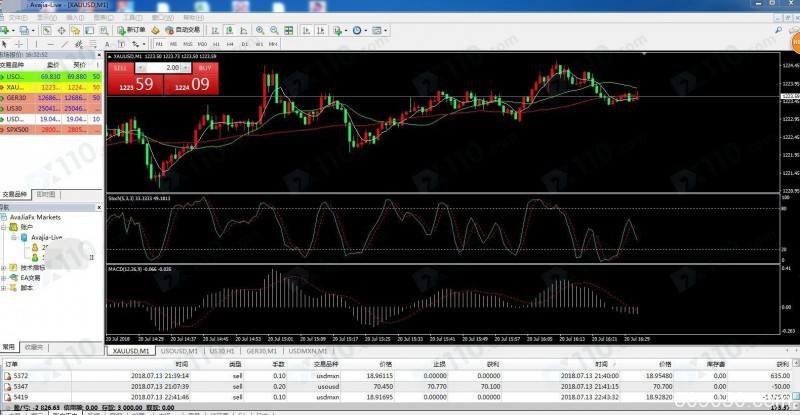Open the Periods clock dropdown
This screenshot has height=415, width=800.
(359, 30)
